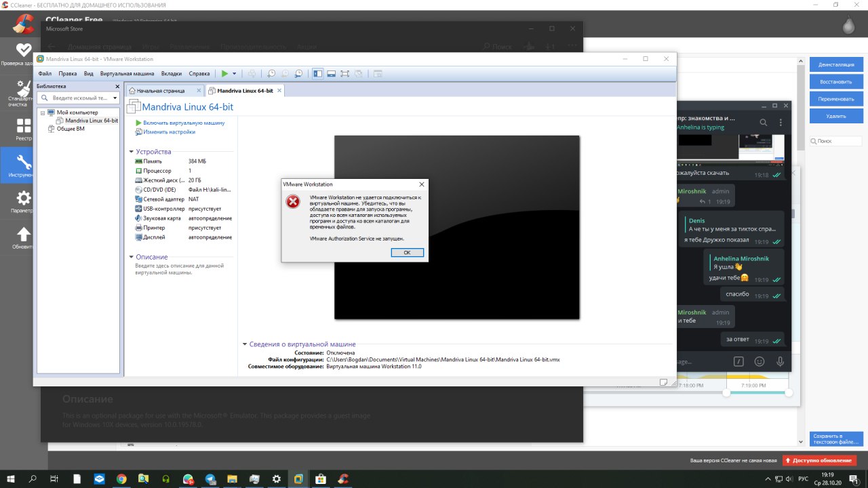Click Доступно обновление button in CCleaner
Screen dimensions: 868x488
click(x=819, y=460)
